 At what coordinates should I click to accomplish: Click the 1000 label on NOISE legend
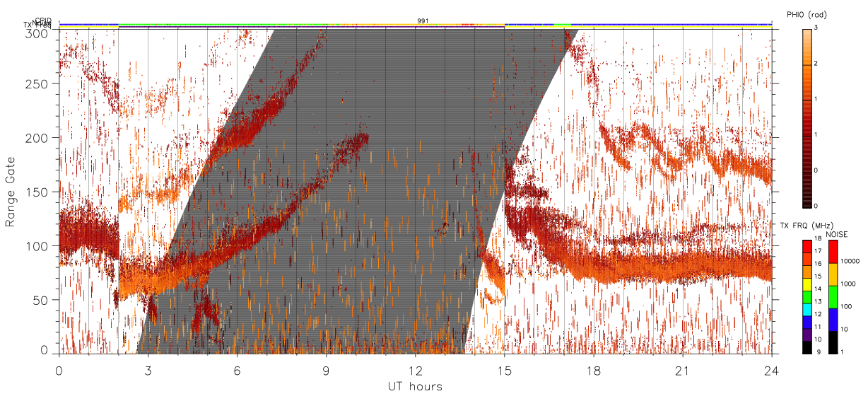coord(848,284)
